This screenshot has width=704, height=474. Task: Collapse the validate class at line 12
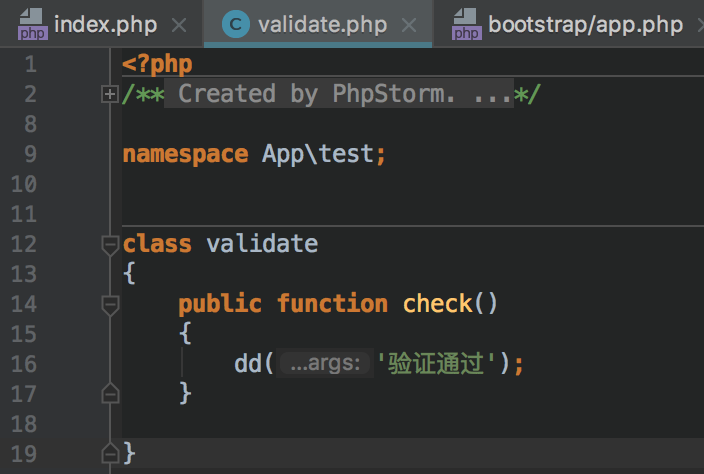coord(110,244)
